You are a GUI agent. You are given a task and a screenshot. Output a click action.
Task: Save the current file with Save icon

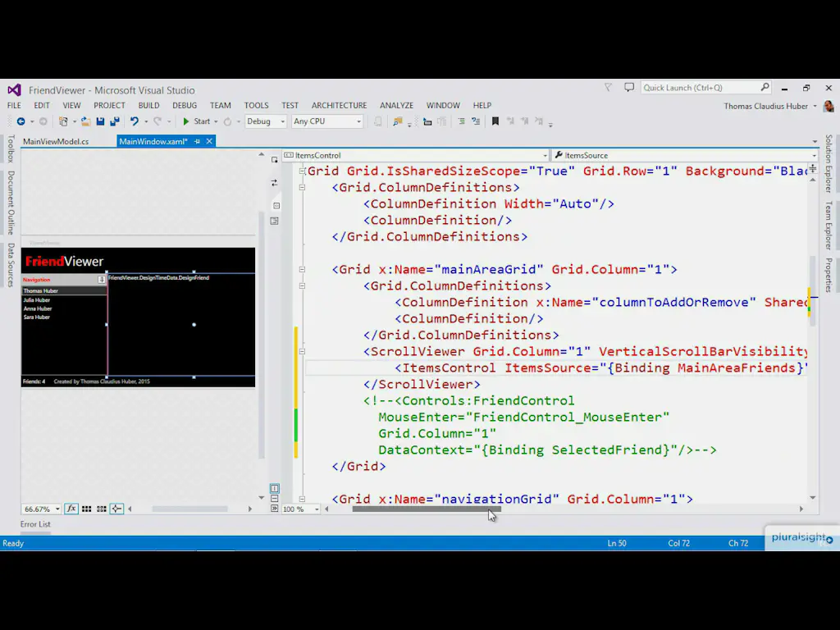click(100, 121)
